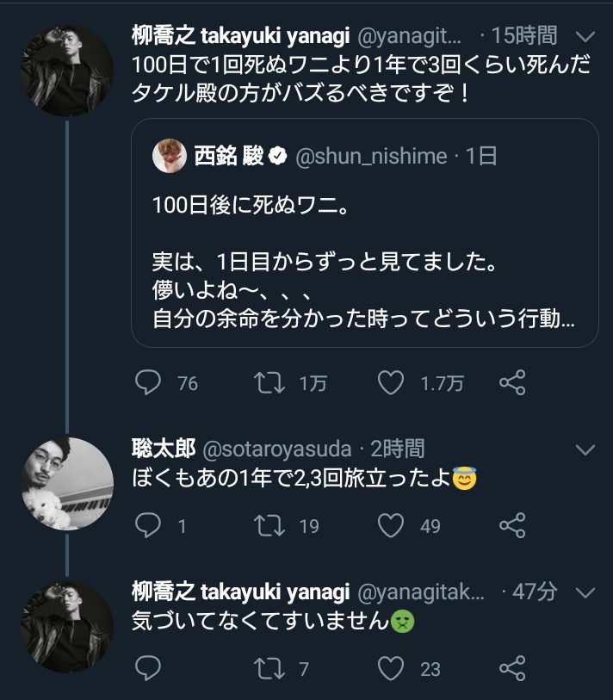Viewport: 613px width, 700px height.
Task: Open options chevron on the 47分 tweet
Action: [585, 592]
